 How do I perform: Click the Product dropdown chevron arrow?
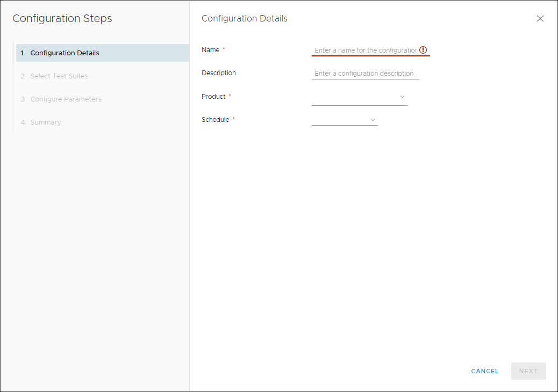(402, 97)
